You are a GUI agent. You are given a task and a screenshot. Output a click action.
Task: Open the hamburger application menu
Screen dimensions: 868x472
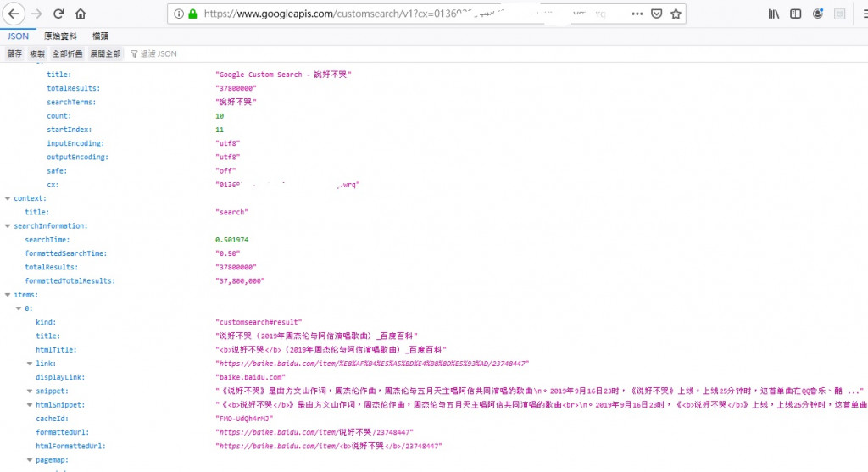pyautogui.click(x=865, y=14)
